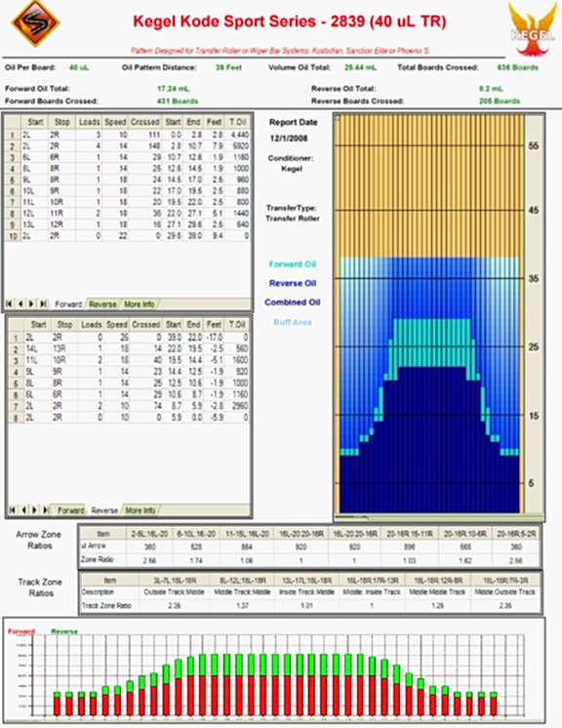Click the Track Zone Ratio row label
Screen dimensions: 562x728
[106, 605]
